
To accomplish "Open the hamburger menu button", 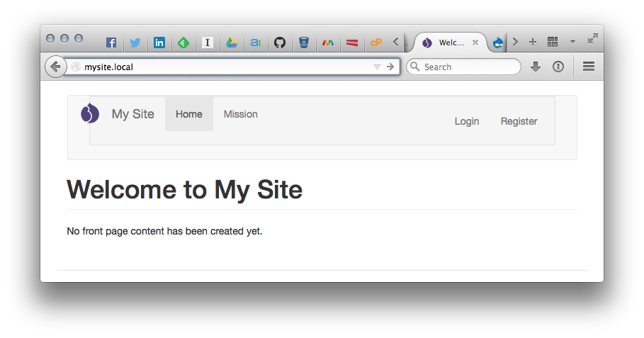I will pos(589,66).
